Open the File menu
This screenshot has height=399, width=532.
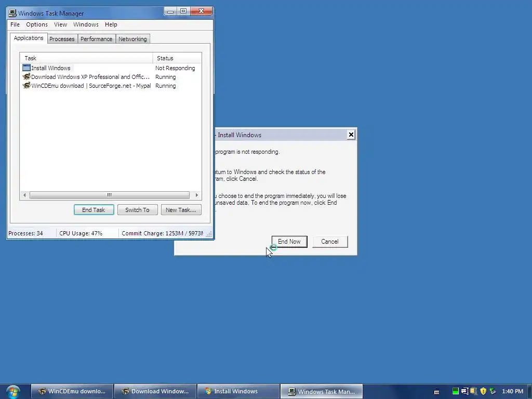click(15, 24)
